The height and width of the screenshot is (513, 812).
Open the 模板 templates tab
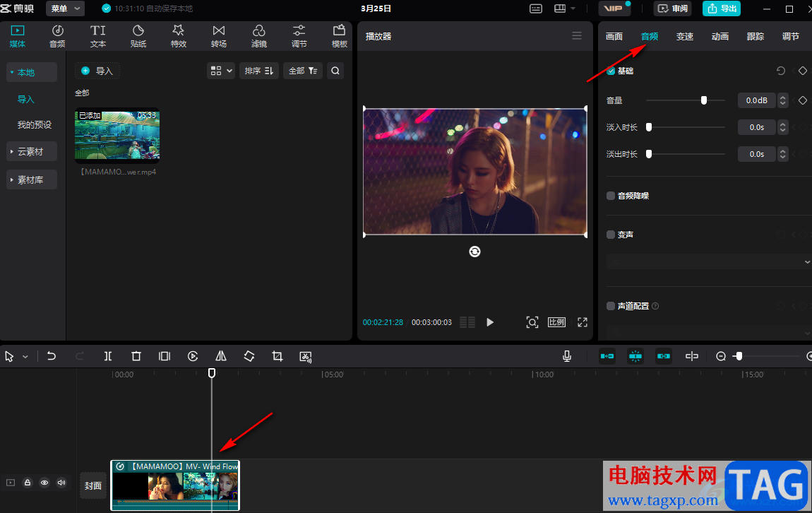pyautogui.click(x=339, y=36)
